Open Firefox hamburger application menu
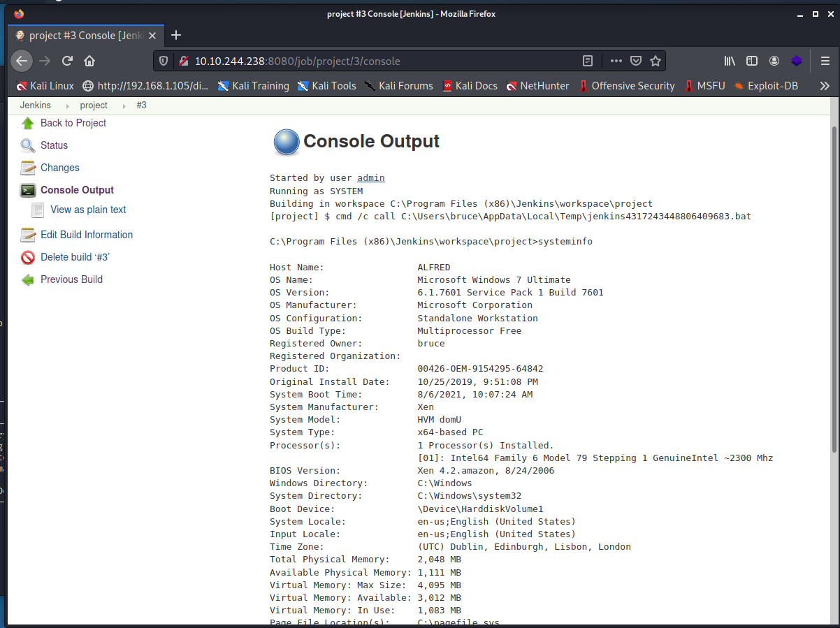Image resolution: width=840 pixels, height=628 pixels. point(825,61)
